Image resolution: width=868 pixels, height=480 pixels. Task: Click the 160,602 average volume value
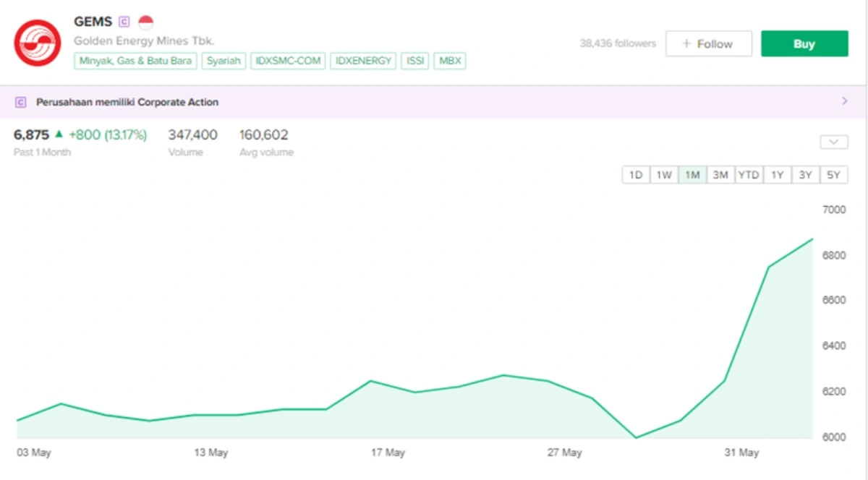point(264,134)
